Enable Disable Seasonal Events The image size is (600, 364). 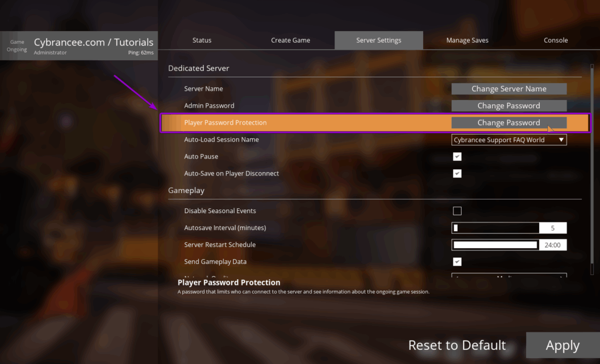[x=457, y=211]
